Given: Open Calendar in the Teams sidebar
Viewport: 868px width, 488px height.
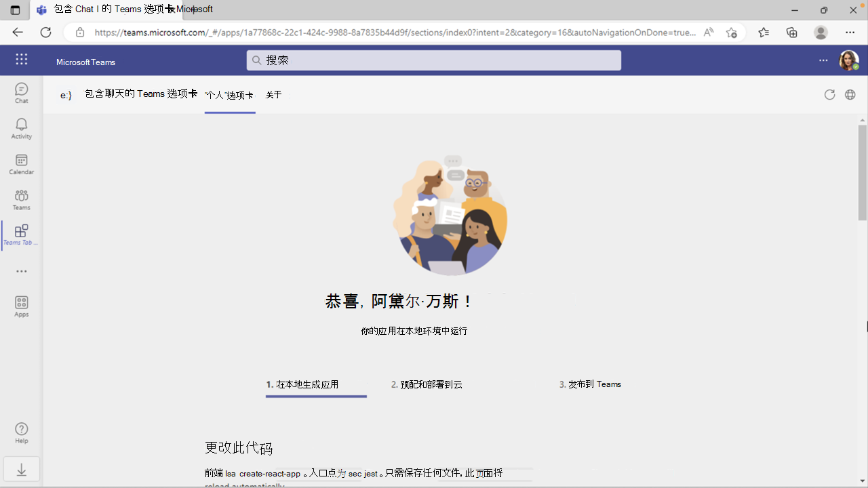Looking at the screenshot, I should pos(22,165).
